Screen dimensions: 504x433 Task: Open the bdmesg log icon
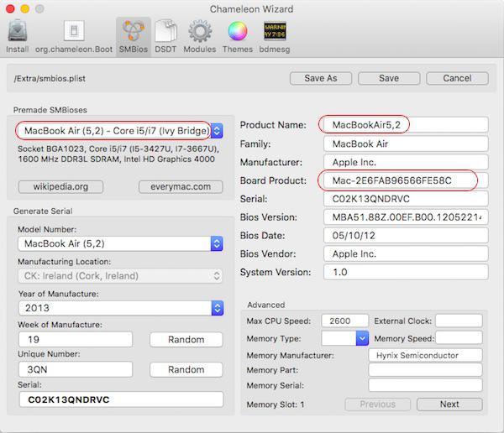(274, 35)
